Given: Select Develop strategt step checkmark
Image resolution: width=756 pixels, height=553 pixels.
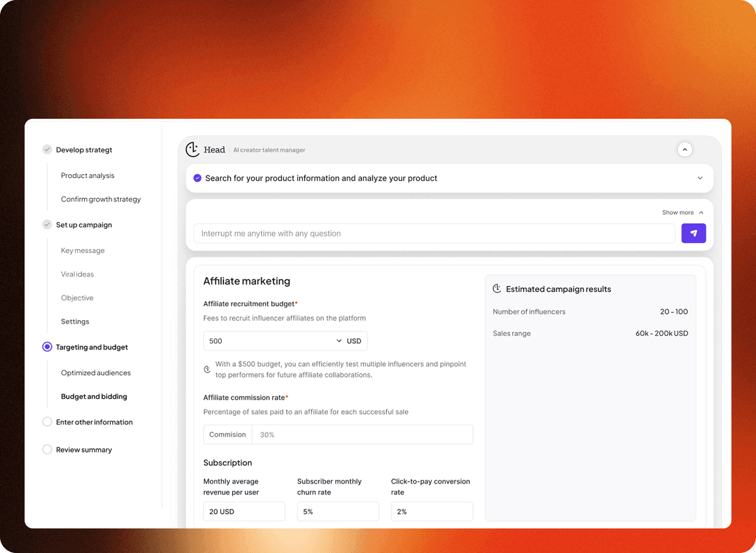Looking at the screenshot, I should click(47, 150).
